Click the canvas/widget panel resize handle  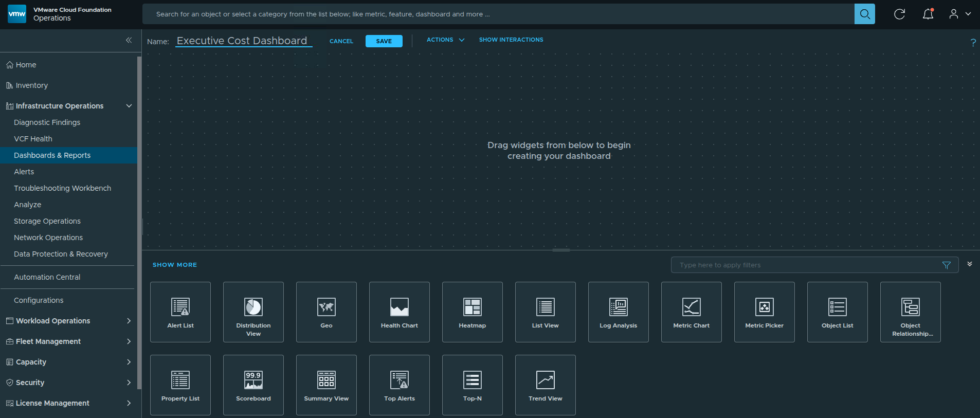[x=561, y=250]
